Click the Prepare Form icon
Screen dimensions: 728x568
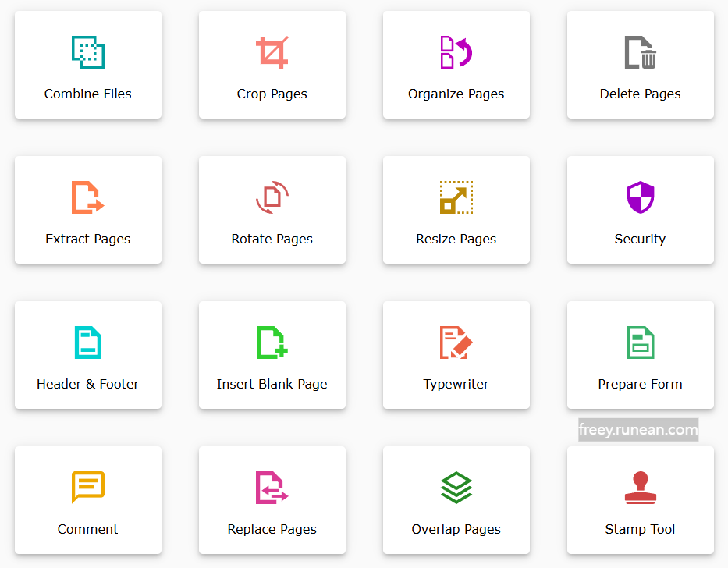click(640, 342)
